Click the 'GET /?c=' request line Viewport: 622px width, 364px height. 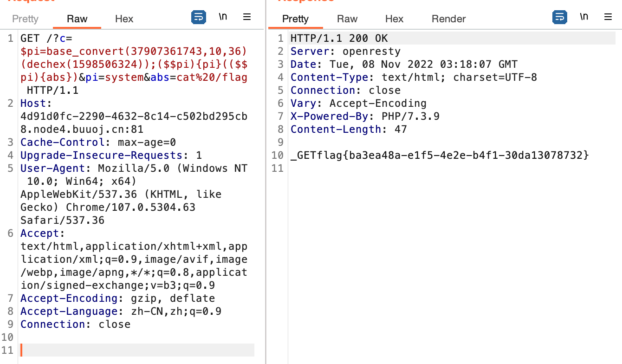pos(46,38)
